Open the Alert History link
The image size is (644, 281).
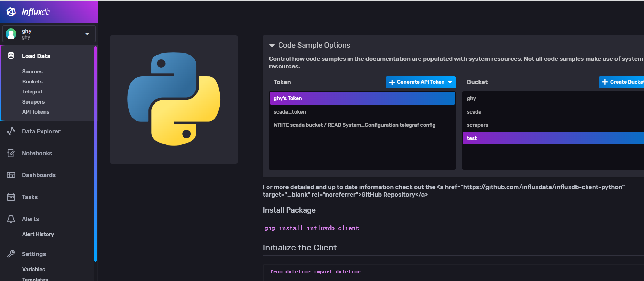(38, 234)
